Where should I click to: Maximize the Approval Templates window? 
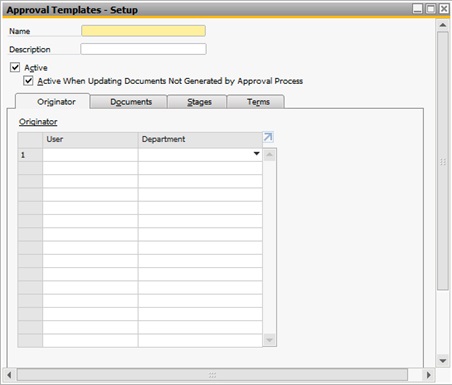(x=431, y=9)
